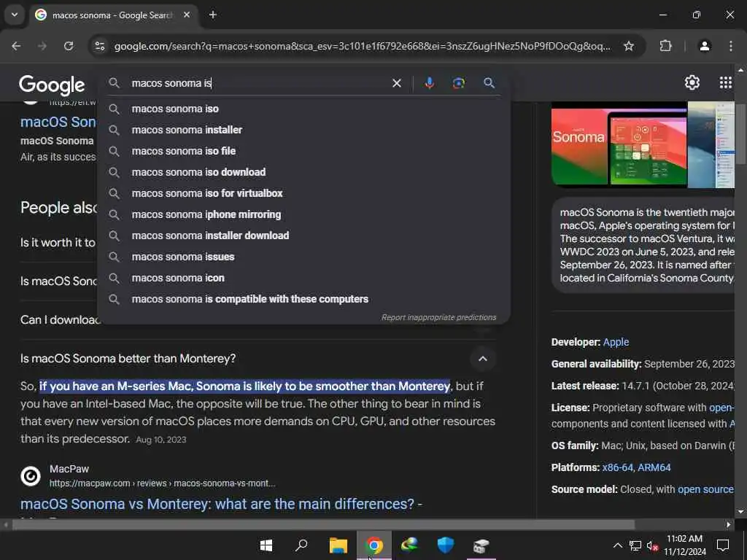Choose suggestion macos sonoma installer

(304, 130)
